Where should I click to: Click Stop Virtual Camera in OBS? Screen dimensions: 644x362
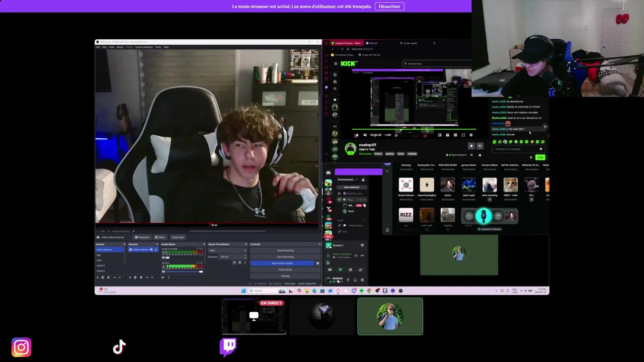click(x=282, y=263)
